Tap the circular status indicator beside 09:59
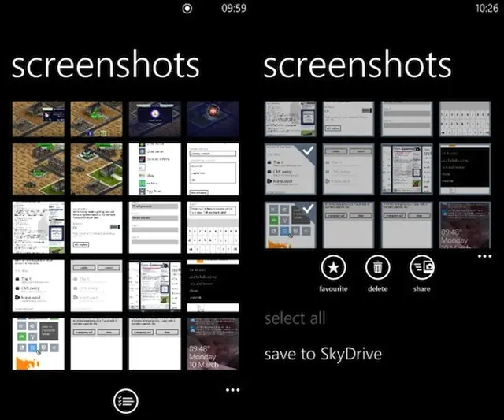Image resolution: width=504 pixels, height=420 pixels. pos(187,9)
